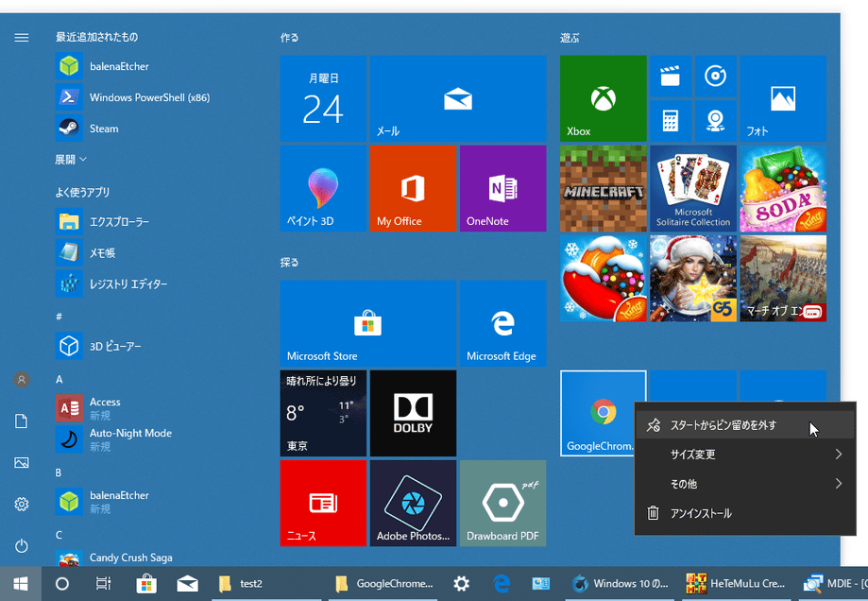Open the その他 submenu
Screen dimensions: 868x601
[x=745, y=484]
